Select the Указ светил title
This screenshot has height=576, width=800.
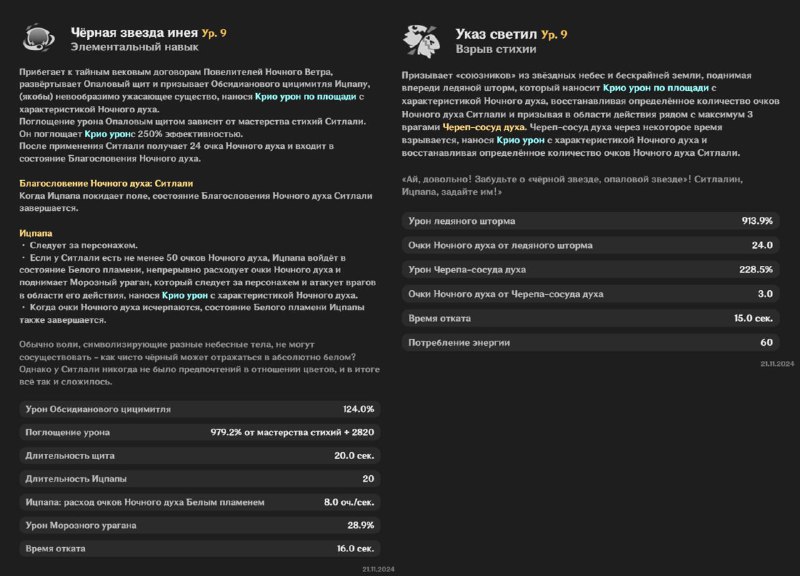(496, 34)
